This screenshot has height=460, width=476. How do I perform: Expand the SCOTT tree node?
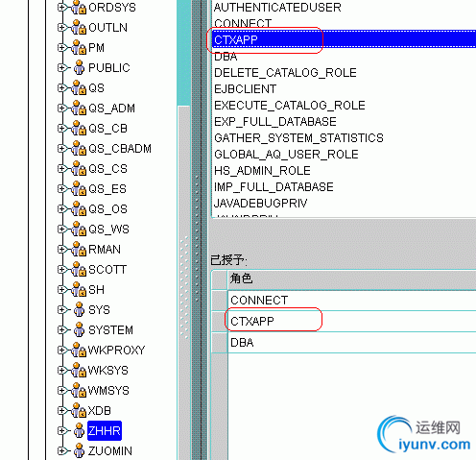click(61, 270)
